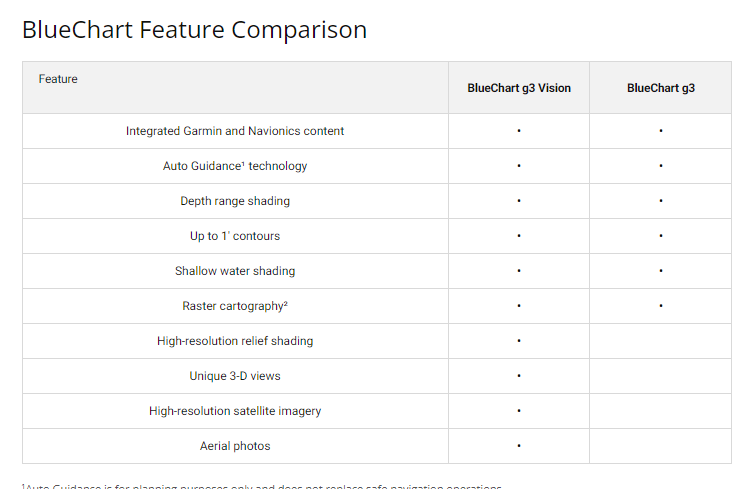
Task: Select the Raster cartography row label
Action: click(x=235, y=306)
